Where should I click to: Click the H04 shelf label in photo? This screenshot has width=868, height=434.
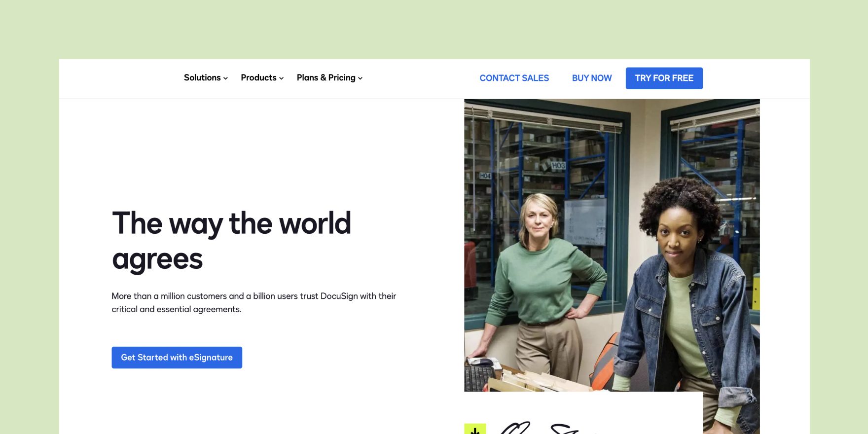[485, 176]
